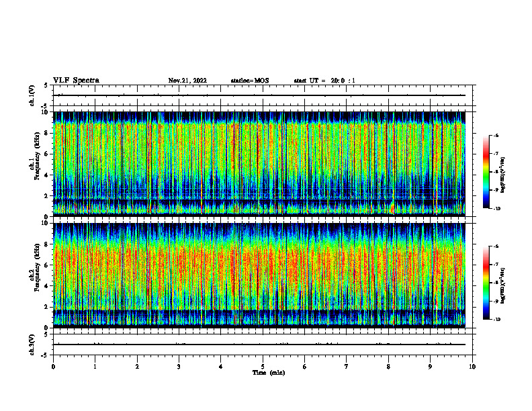Click the "5" tick of ch.1(V) axis
This screenshot has width=532, height=411.
[46, 85]
